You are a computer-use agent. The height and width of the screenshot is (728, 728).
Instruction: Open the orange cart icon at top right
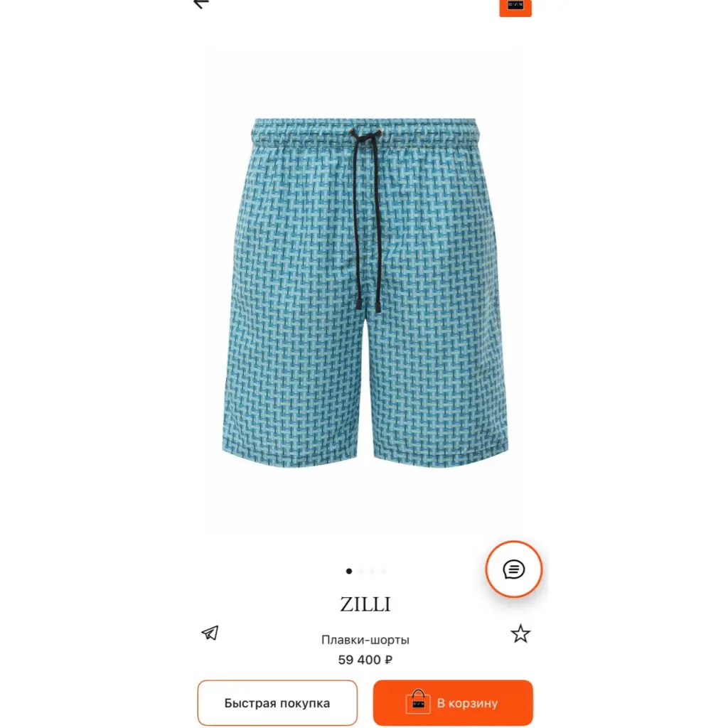tap(515, 8)
